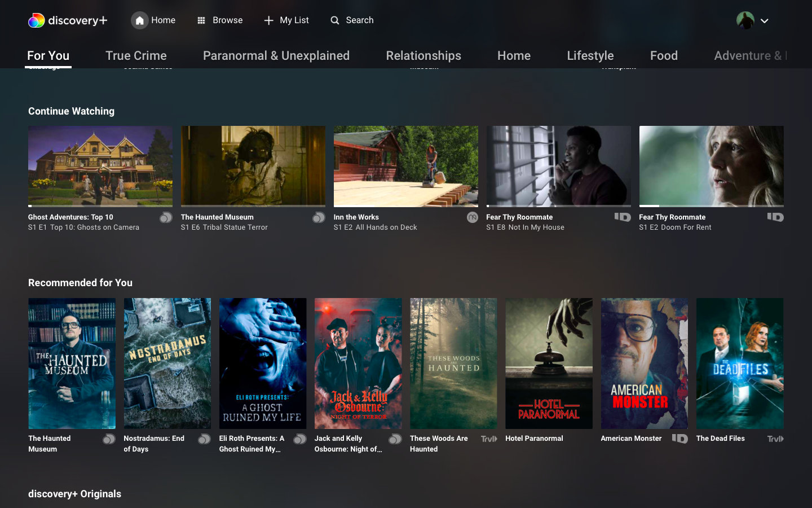Image resolution: width=812 pixels, height=508 pixels.
Task: Click the progress bar under Doom For Rent thumbnail
Action: pos(712,206)
